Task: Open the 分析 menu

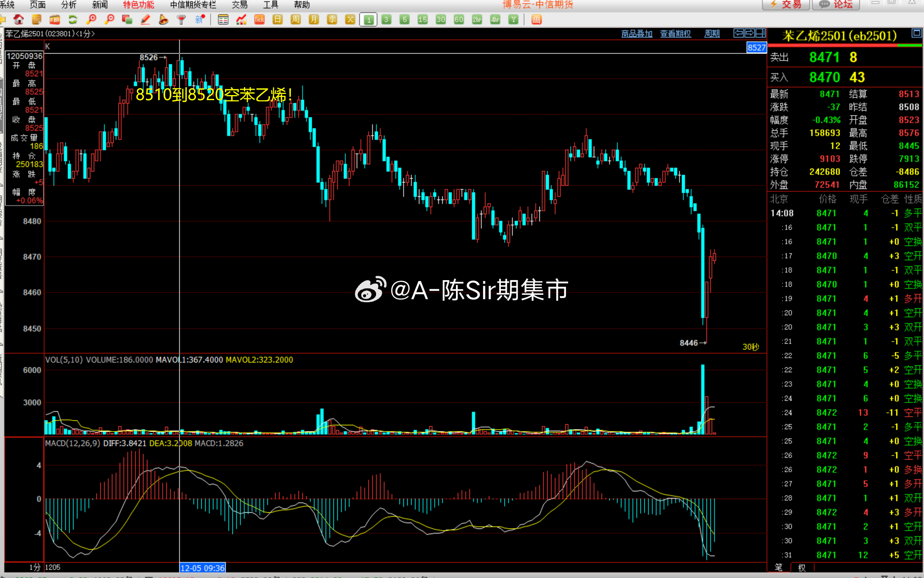Action: [x=69, y=5]
